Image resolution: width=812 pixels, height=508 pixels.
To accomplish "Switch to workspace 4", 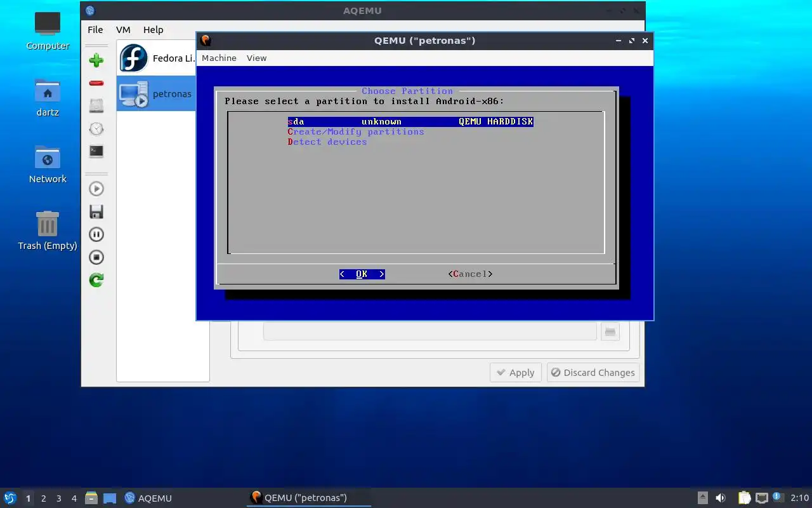I will tap(74, 498).
